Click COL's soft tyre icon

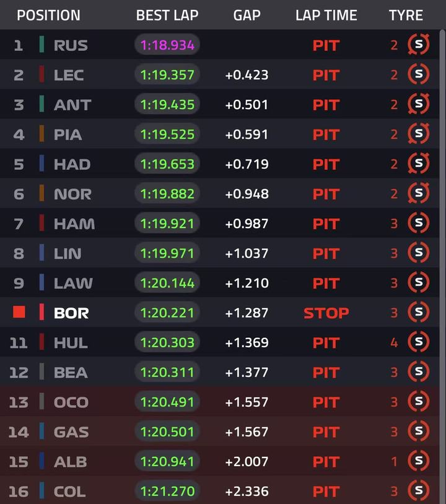[418, 491]
